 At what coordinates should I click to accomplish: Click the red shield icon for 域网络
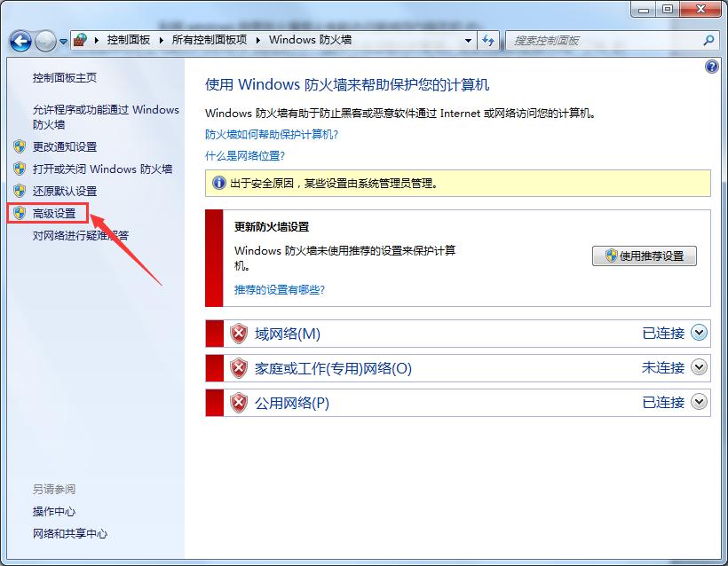[238, 334]
